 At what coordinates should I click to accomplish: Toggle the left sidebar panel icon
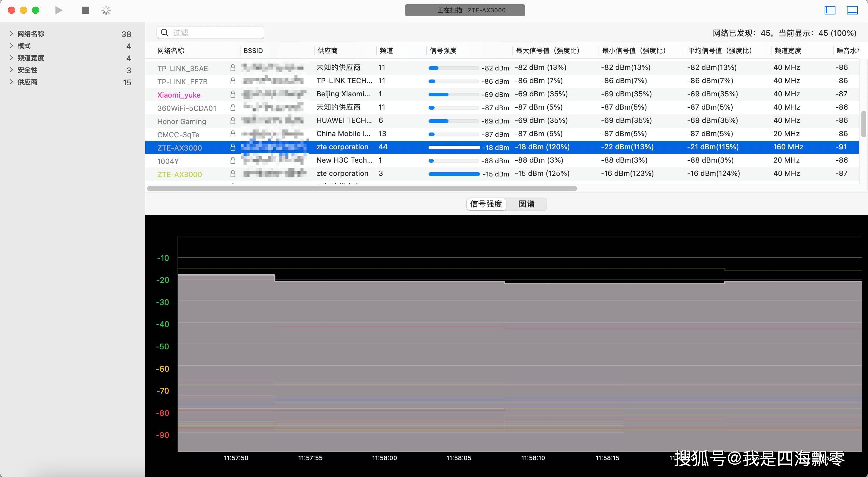click(830, 11)
